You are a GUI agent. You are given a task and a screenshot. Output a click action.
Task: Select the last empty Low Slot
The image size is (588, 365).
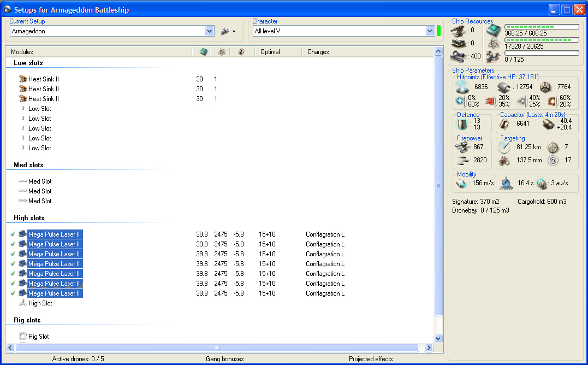coord(39,148)
